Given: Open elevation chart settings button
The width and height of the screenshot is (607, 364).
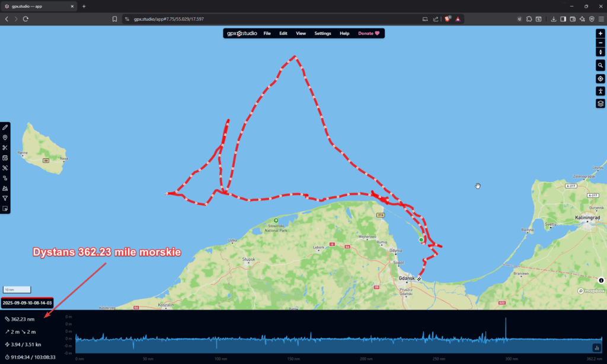Looking at the screenshot, I should [x=596, y=348].
